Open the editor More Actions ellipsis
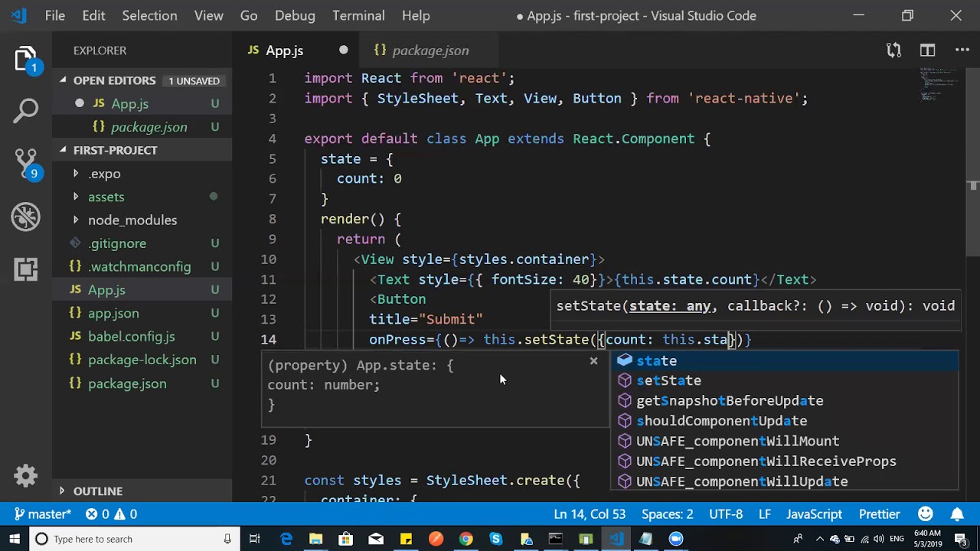980x551 pixels. (962, 51)
